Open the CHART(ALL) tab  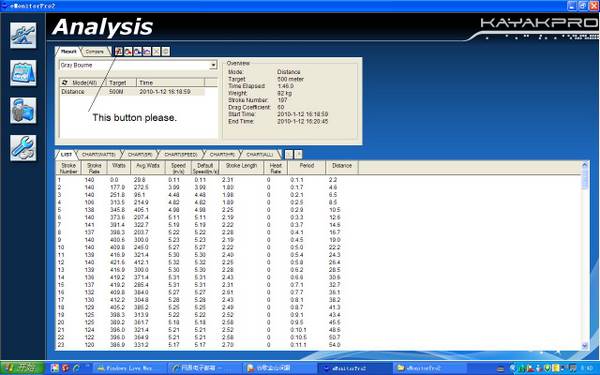coord(260,155)
